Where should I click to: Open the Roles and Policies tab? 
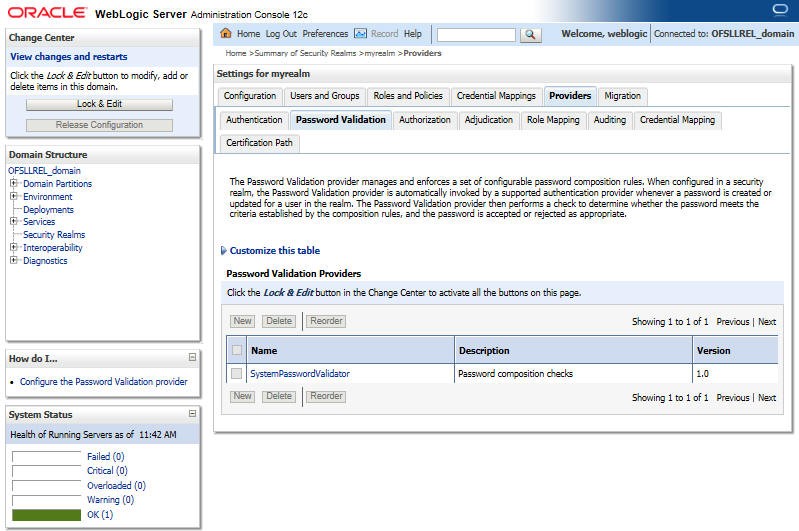click(x=408, y=96)
